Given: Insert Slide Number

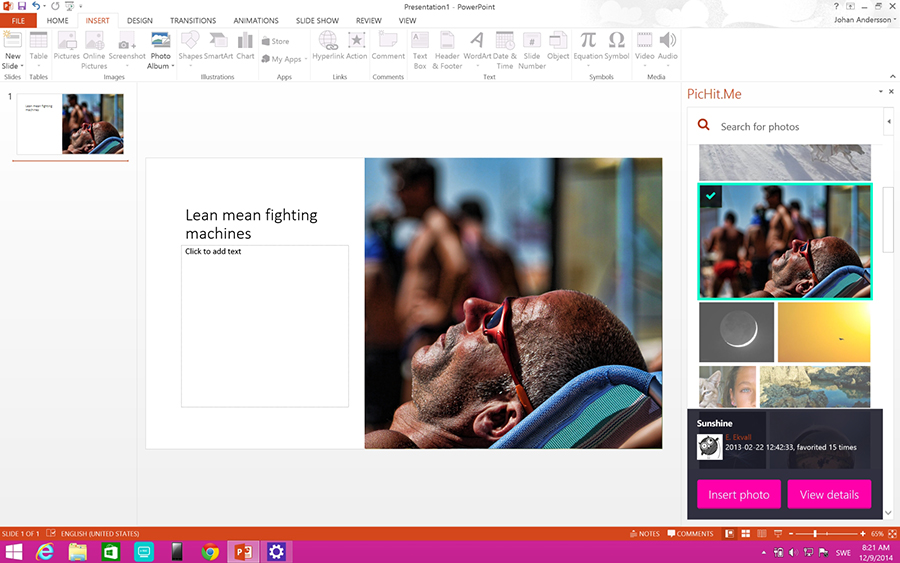Looking at the screenshot, I should point(532,50).
